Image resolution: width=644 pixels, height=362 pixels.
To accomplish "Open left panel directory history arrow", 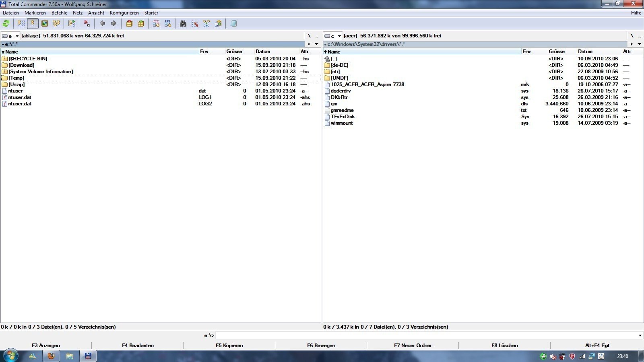I will [x=316, y=44].
